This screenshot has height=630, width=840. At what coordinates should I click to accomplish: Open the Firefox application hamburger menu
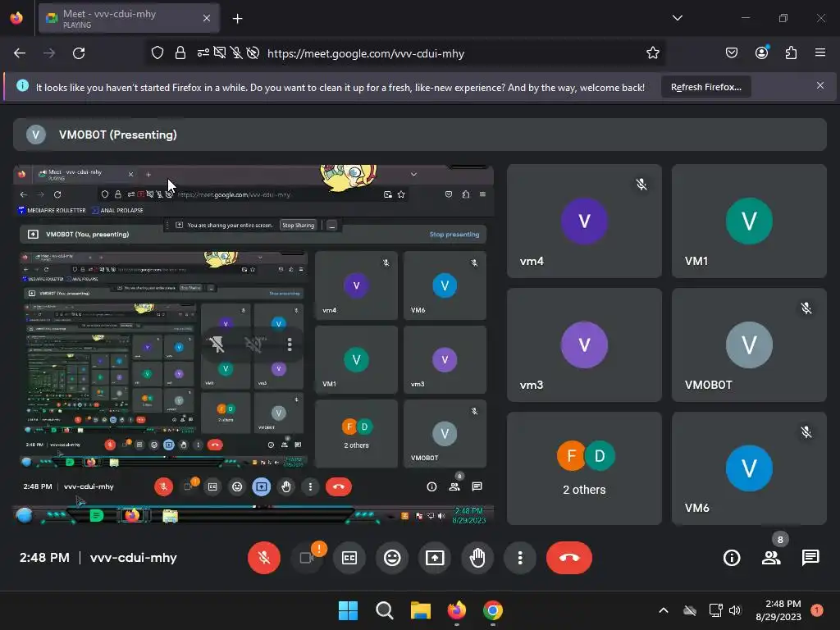click(x=820, y=53)
